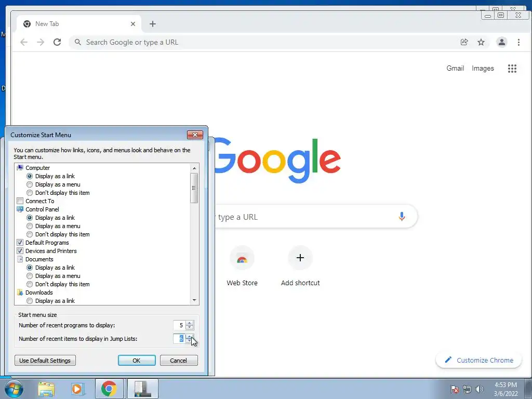Click the taskbar clock

(x=506, y=389)
